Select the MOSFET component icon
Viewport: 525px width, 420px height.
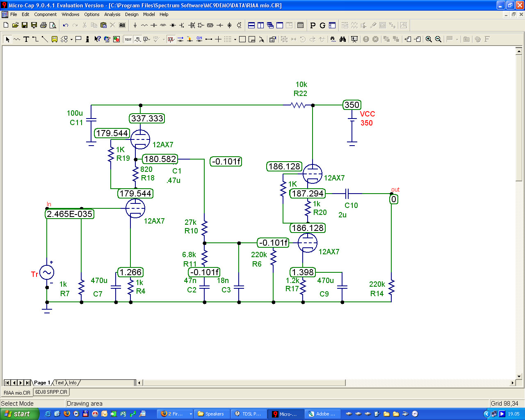pyautogui.click(x=192, y=25)
